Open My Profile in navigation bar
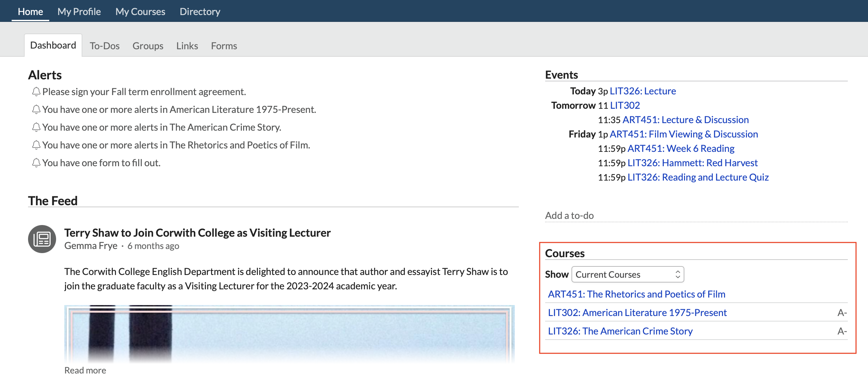This screenshot has height=381, width=868. coord(79,12)
